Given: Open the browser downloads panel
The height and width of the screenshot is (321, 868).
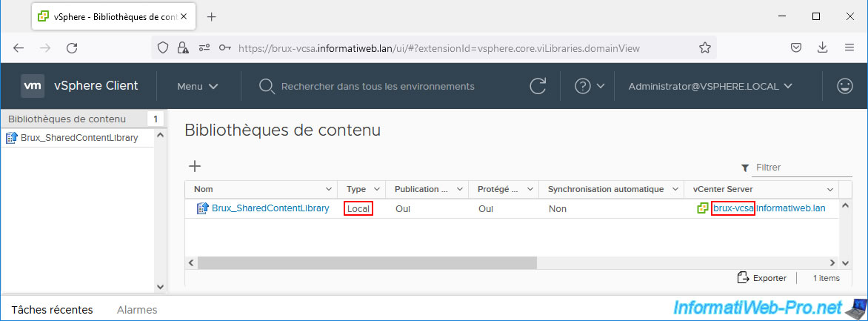Looking at the screenshot, I should pos(823,48).
